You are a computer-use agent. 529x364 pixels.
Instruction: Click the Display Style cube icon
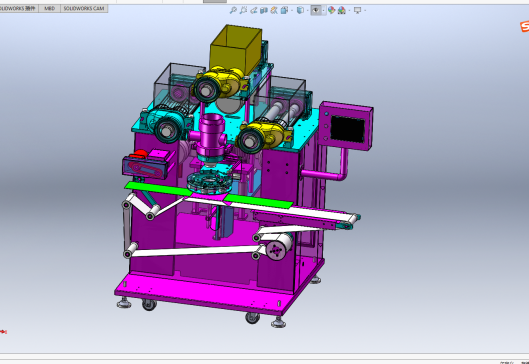coord(300,10)
